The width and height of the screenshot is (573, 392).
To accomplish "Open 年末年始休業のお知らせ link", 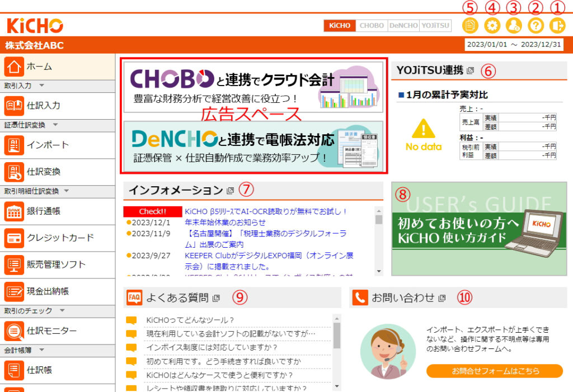I will click(225, 223).
